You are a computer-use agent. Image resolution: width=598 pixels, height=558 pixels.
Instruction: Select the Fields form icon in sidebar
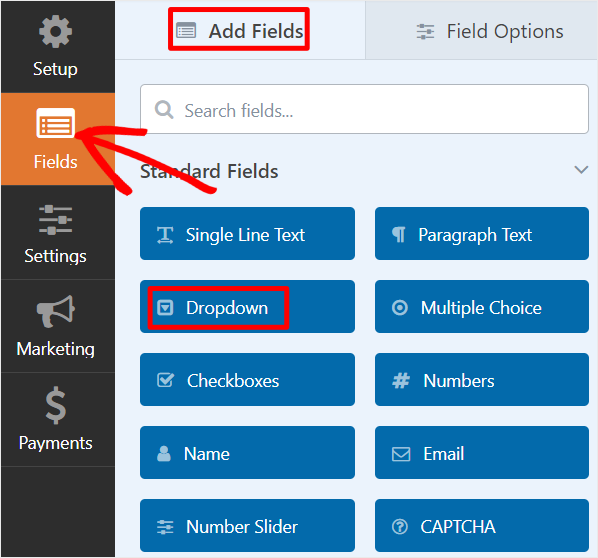pyautogui.click(x=56, y=123)
